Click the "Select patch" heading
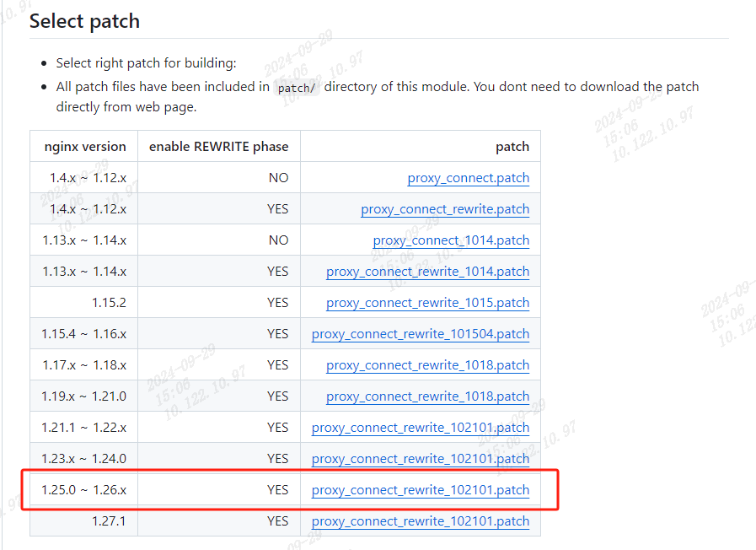The image size is (756, 550). point(84,21)
